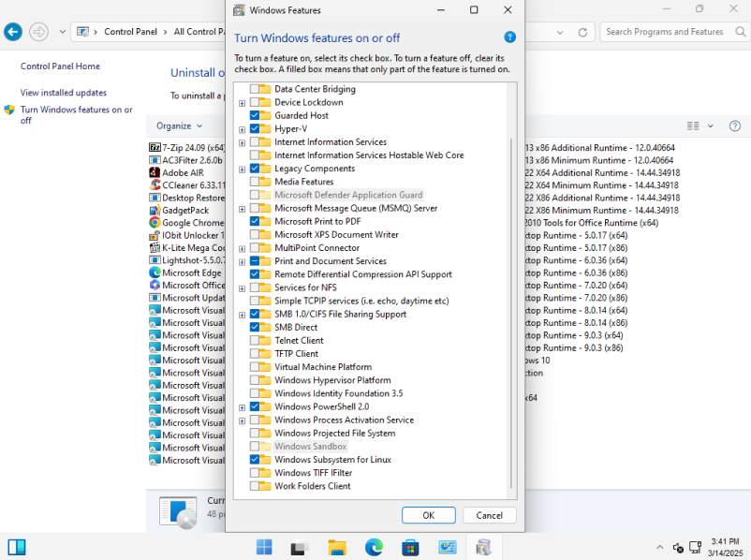Screen dimensions: 751x560
Task: Select the Adobe AIR program icon
Action: tap(155, 172)
